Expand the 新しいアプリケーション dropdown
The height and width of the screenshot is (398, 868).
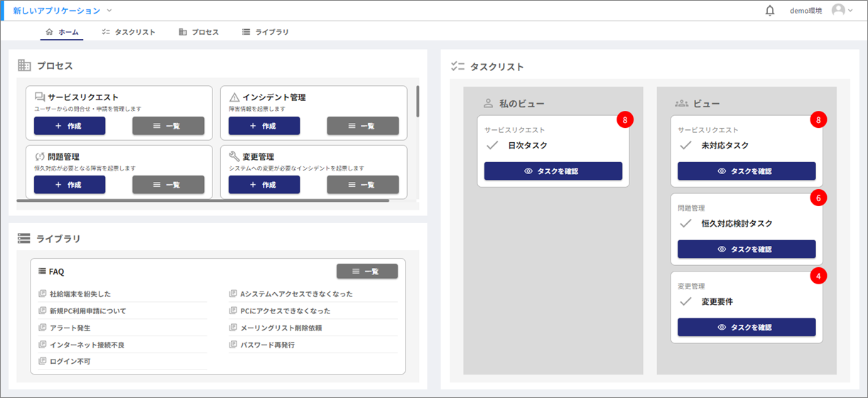point(109,11)
